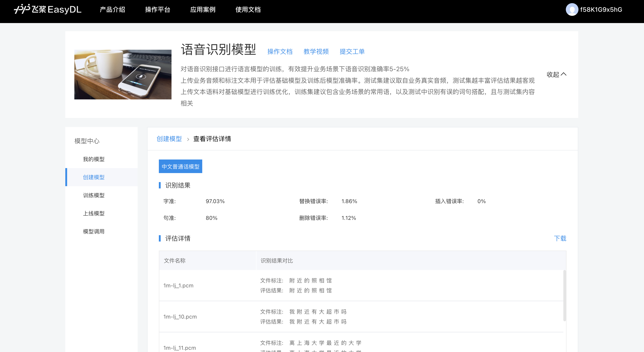
Task: Click the voice recognition banner image
Action: click(x=123, y=75)
